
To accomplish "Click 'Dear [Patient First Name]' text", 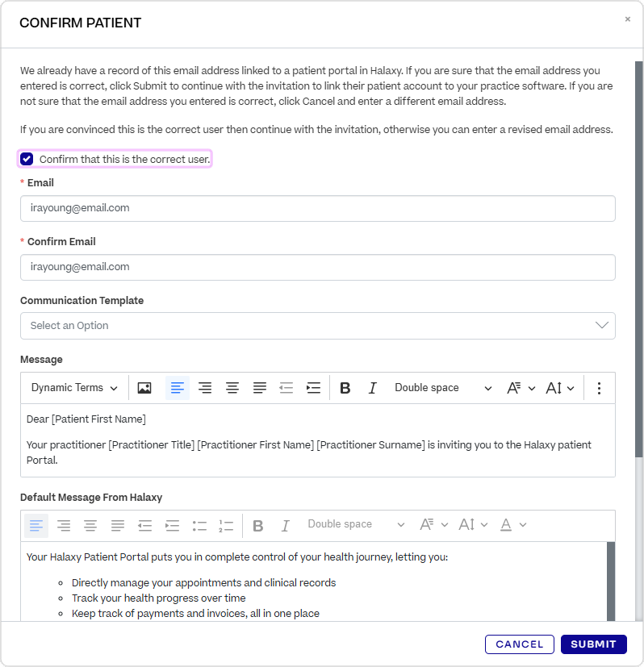I will click(86, 419).
